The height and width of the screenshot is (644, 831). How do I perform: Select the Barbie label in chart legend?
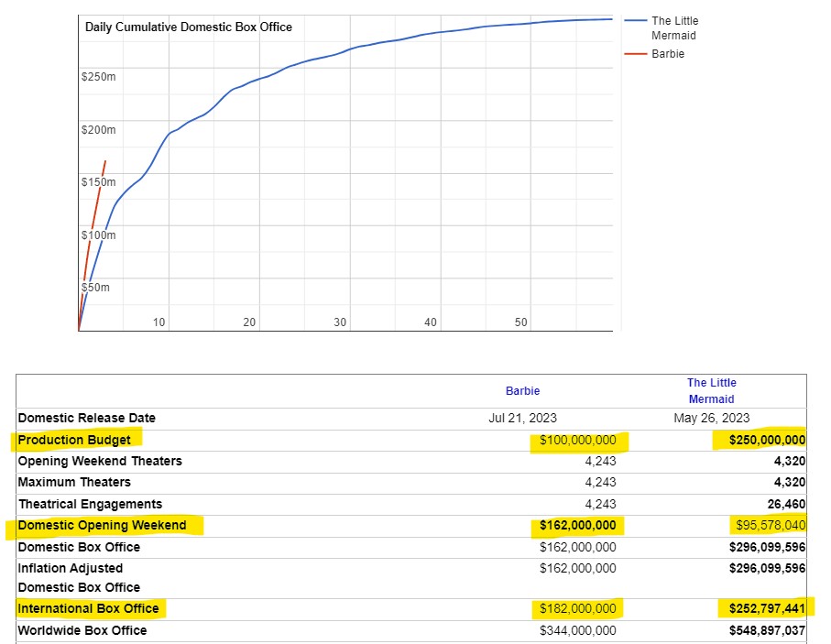[x=668, y=54]
